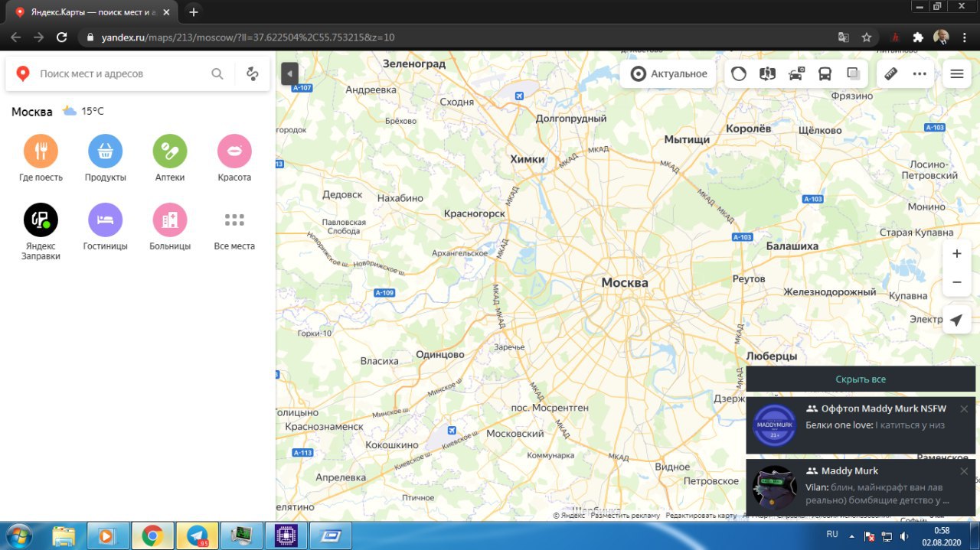This screenshot has height=550, width=980.
Task: Open a new browser tab with plus
Action: click(x=194, y=12)
